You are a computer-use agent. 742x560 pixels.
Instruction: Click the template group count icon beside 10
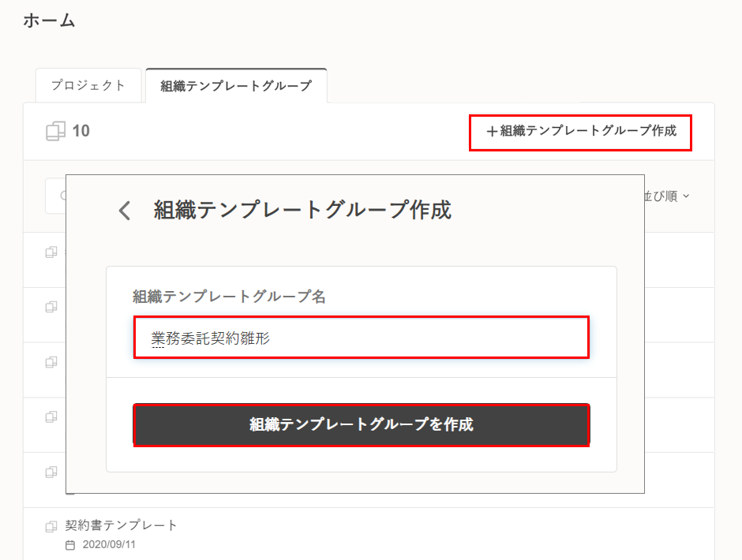tap(56, 131)
